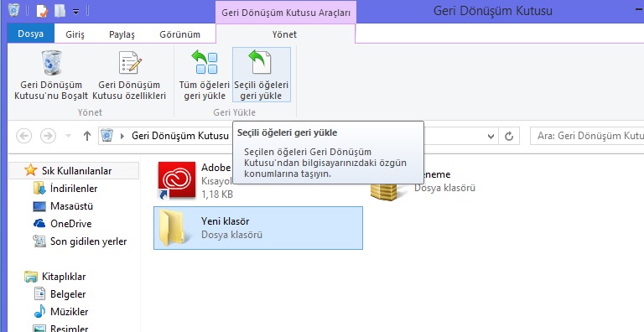Open Geri Dönüşüm Kutusu özellikleri
Image resolution: width=644 pixels, height=332 pixels.
click(129, 75)
